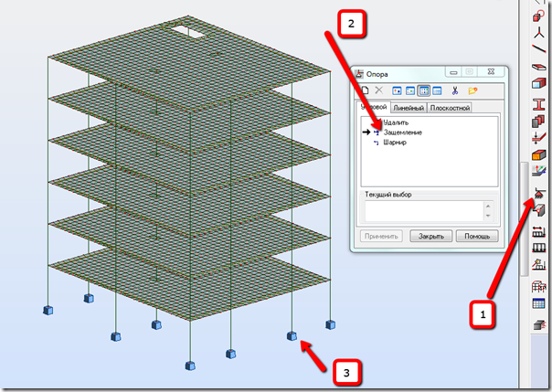This screenshot has height=392, width=552.
Task: Open the I-beam bar sections tool
Action: 538,104
